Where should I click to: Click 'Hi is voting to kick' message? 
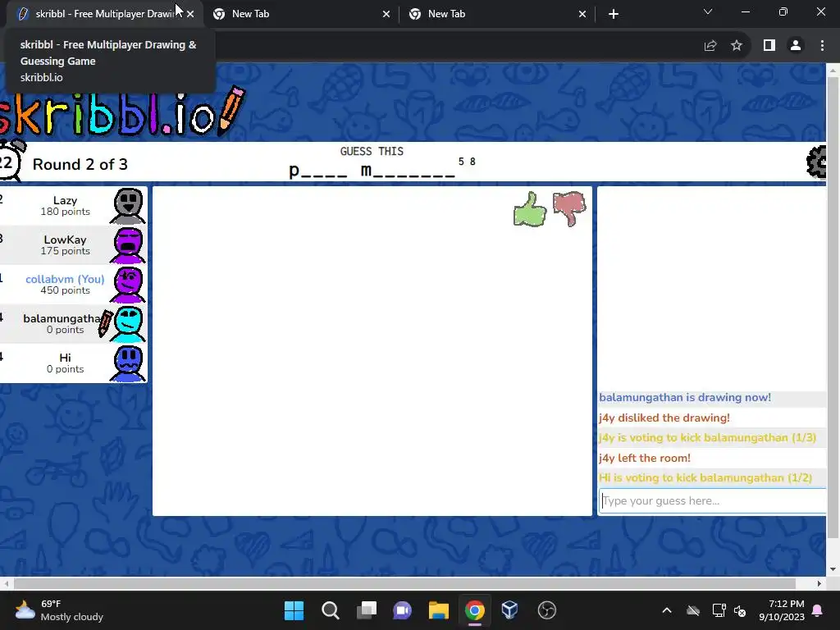[705, 478]
